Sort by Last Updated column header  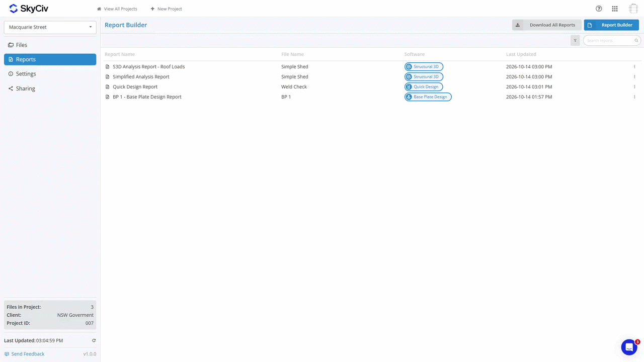coord(521,54)
